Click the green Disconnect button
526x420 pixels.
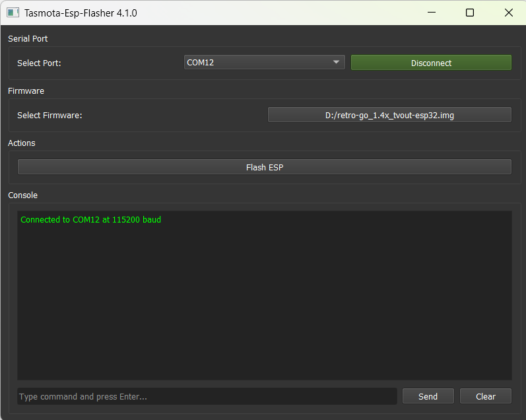(x=431, y=63)
